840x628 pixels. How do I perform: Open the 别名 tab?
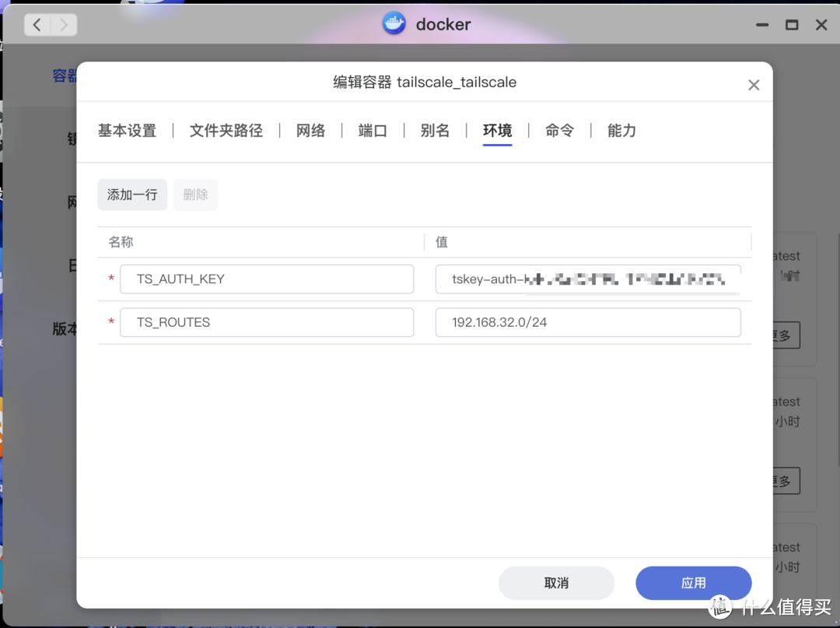coord(435,130)
